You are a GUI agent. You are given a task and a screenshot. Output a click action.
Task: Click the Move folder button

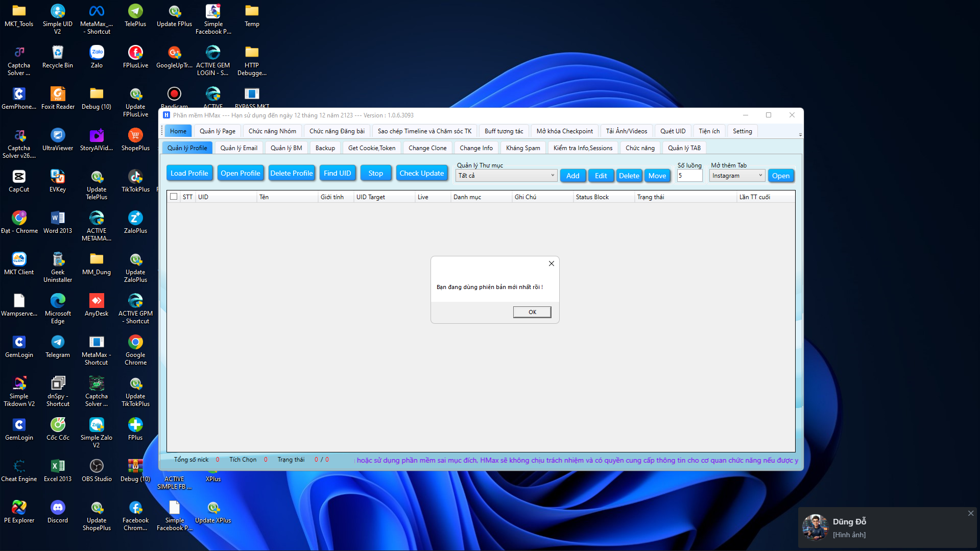click(x=657, y=176)
